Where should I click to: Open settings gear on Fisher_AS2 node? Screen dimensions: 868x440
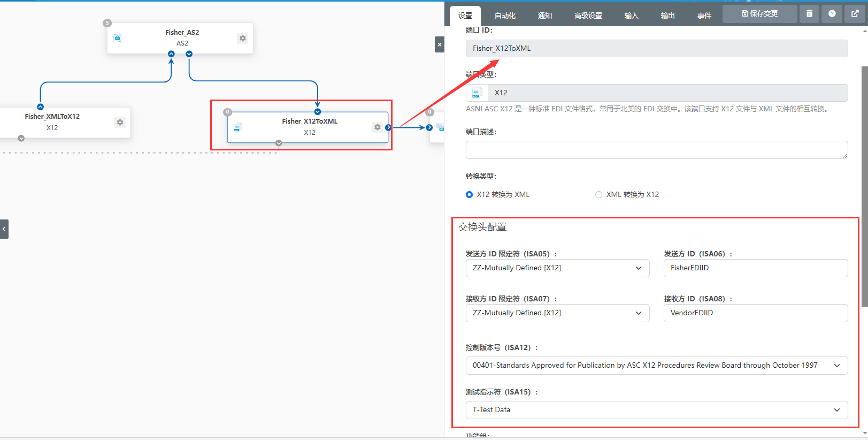click(242, 39)
